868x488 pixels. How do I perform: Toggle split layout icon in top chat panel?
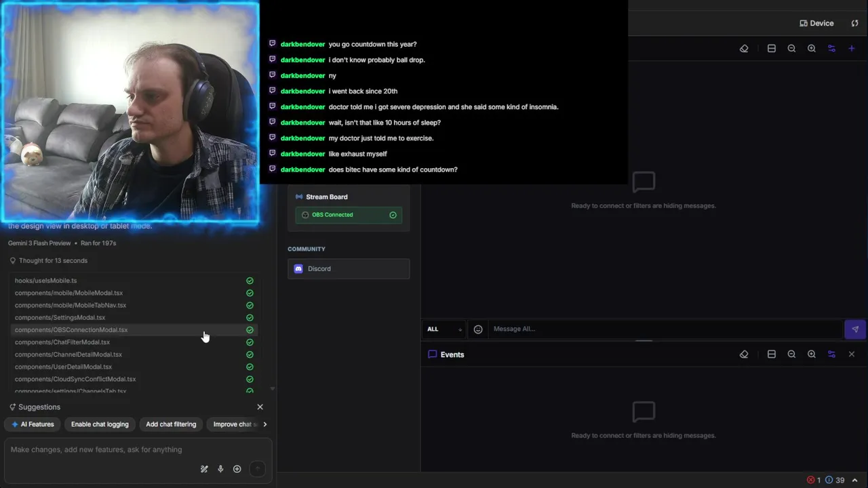(772, 49)
